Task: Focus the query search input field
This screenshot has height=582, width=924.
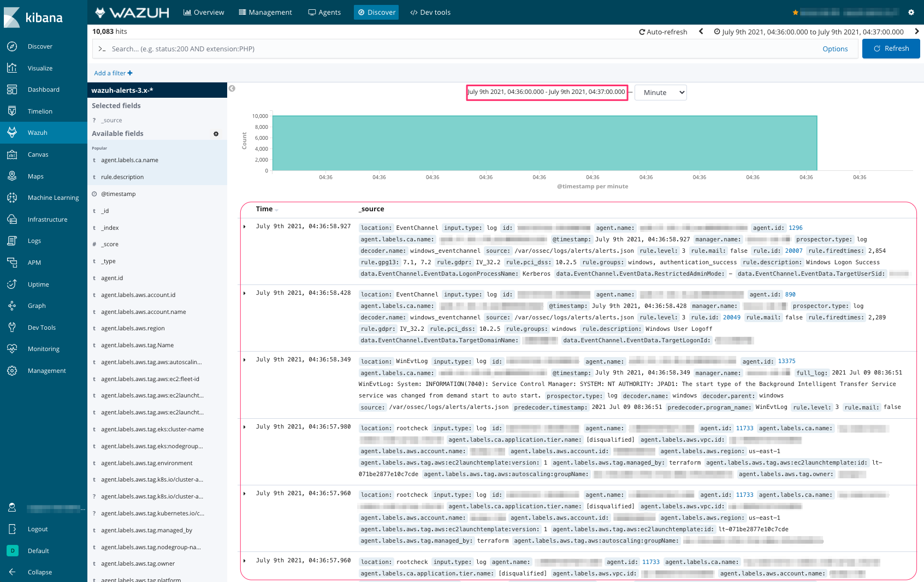Action: click(x=459, y=49)
